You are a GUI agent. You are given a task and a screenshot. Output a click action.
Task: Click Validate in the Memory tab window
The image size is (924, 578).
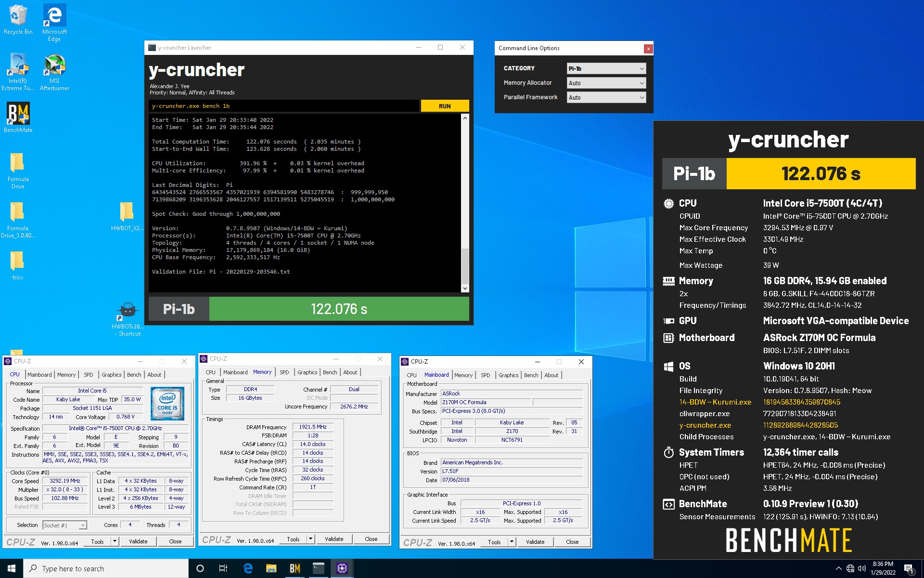point(334,539)
